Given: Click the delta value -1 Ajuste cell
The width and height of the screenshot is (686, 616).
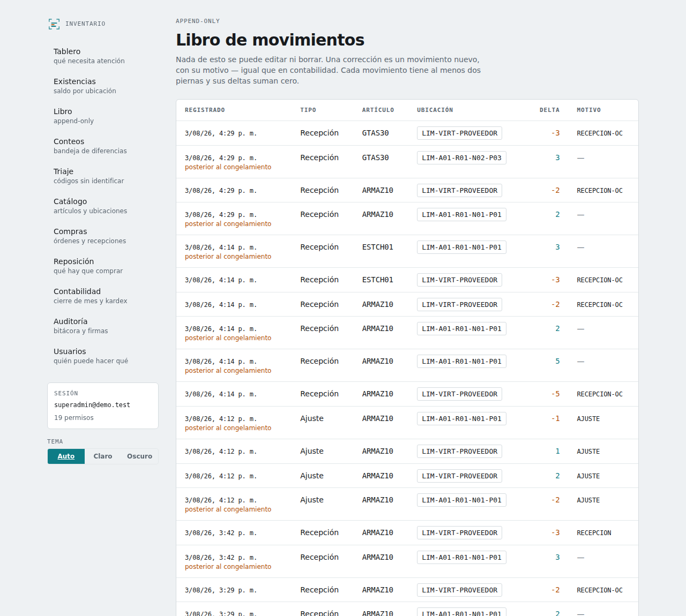Looking at the screenshot, I should 555,419.
